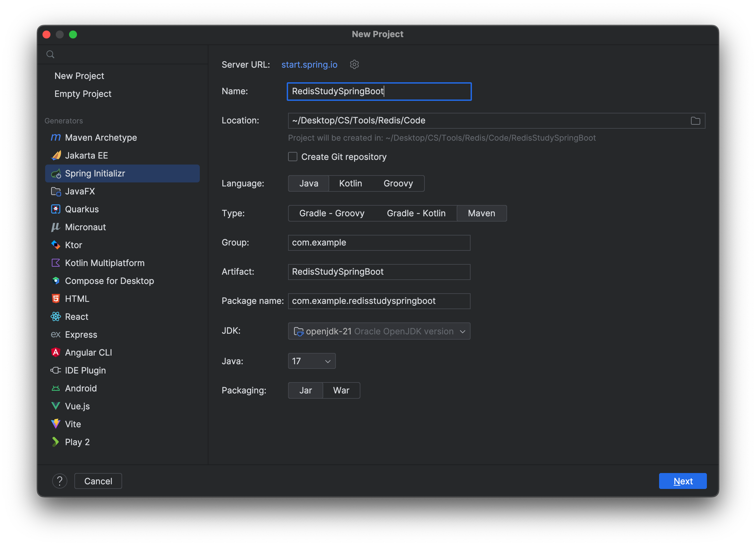Screen dimensions: 756x546
Task: Focus the Group input field
Action: coord(379,242)
